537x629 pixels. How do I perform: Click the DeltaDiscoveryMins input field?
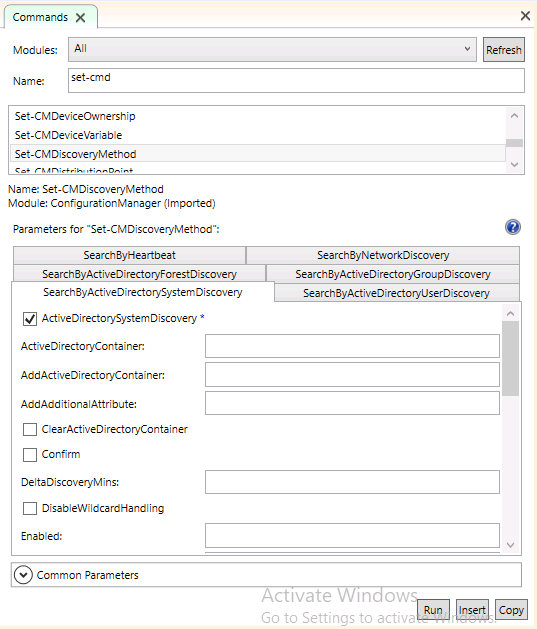point(352,482)
